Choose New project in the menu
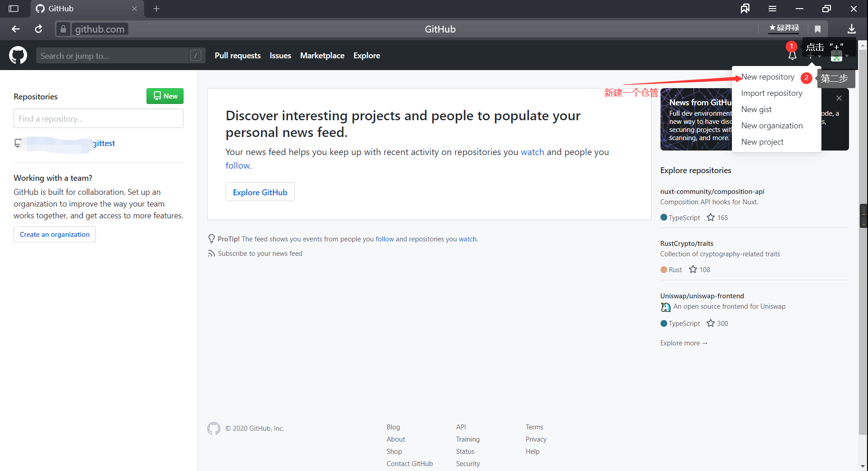The image size is (868, 471). (x=762, y=142)
